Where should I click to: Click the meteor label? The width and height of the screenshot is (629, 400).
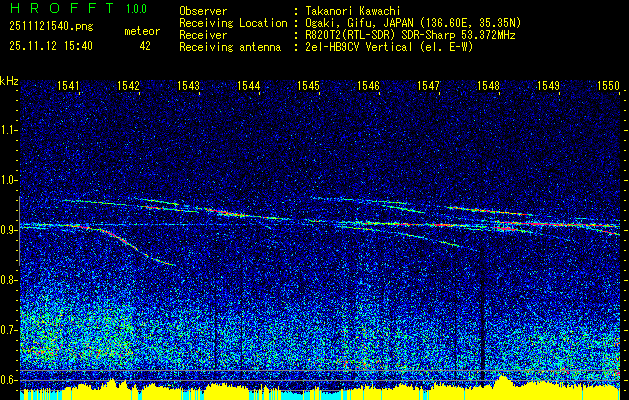(142, 32)
